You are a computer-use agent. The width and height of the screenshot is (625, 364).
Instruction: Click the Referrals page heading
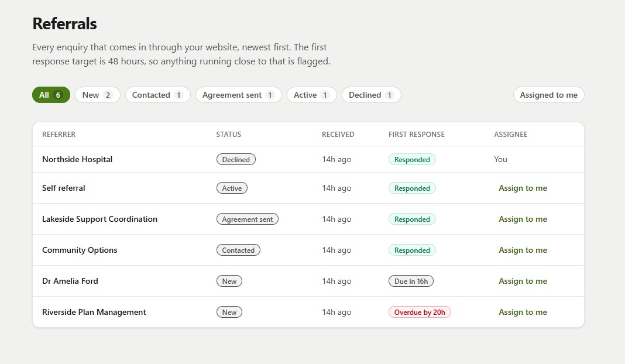(x=64, y=23)
